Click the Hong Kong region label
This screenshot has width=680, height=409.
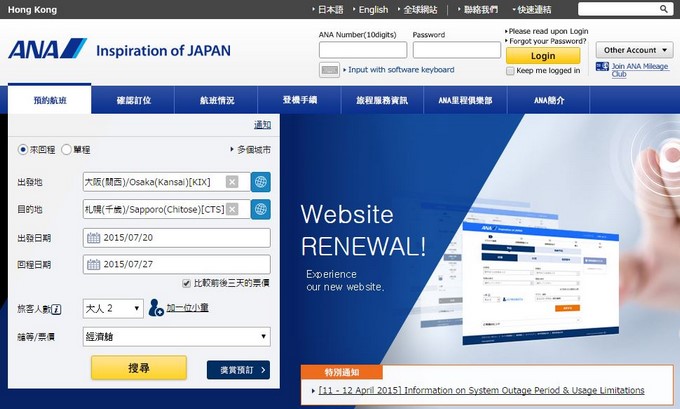tap(32, 10)
